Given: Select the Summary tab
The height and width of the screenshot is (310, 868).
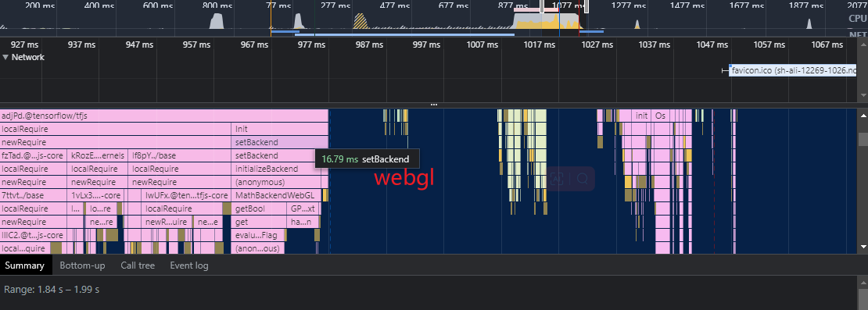Looking at the screenshot, I should pyautogui.click(x=25, y=265).
